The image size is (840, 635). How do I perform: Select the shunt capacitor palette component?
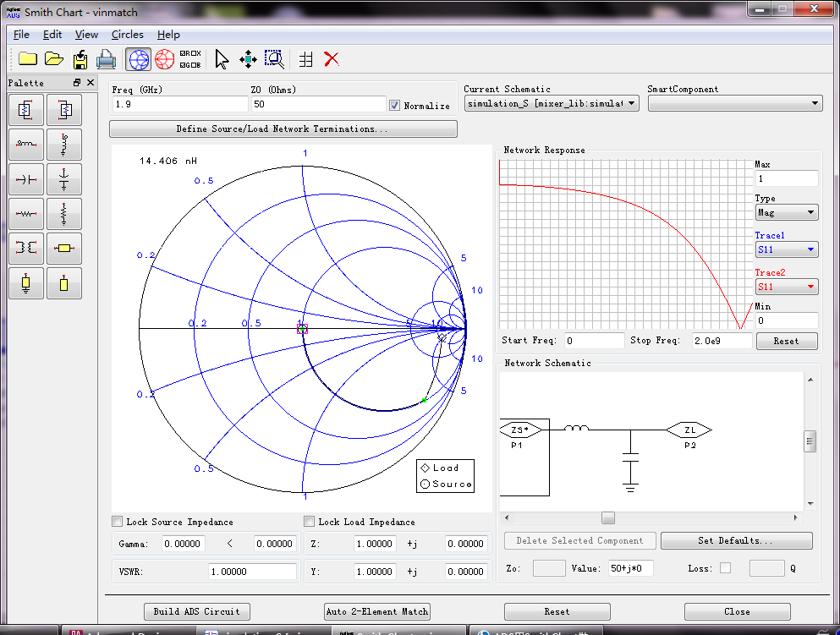64,179
